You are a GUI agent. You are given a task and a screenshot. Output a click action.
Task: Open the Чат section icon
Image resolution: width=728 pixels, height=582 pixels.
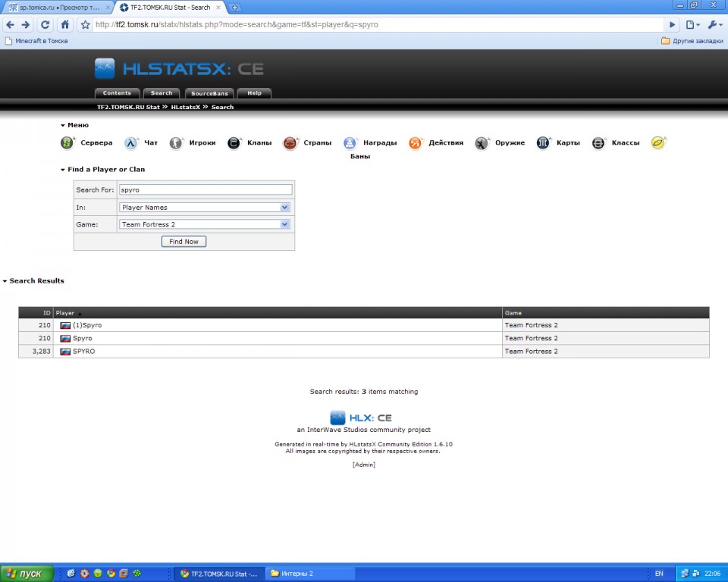(131, 142)
